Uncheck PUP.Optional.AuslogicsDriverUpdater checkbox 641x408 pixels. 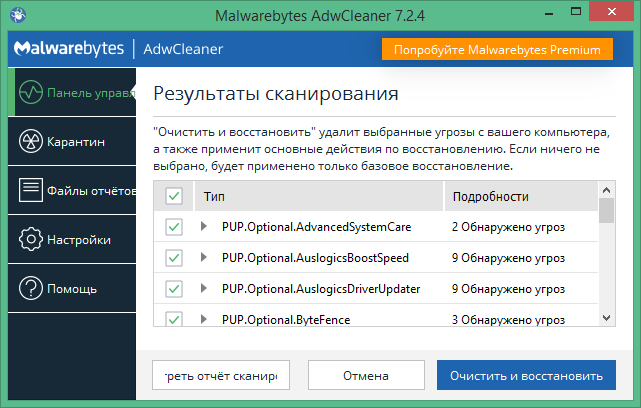click(x=174, y=289)
